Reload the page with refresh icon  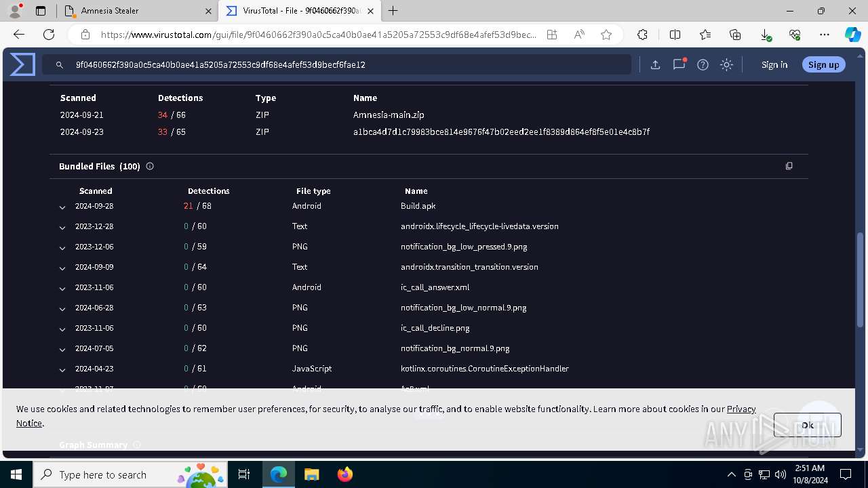(x=49, y=35)
